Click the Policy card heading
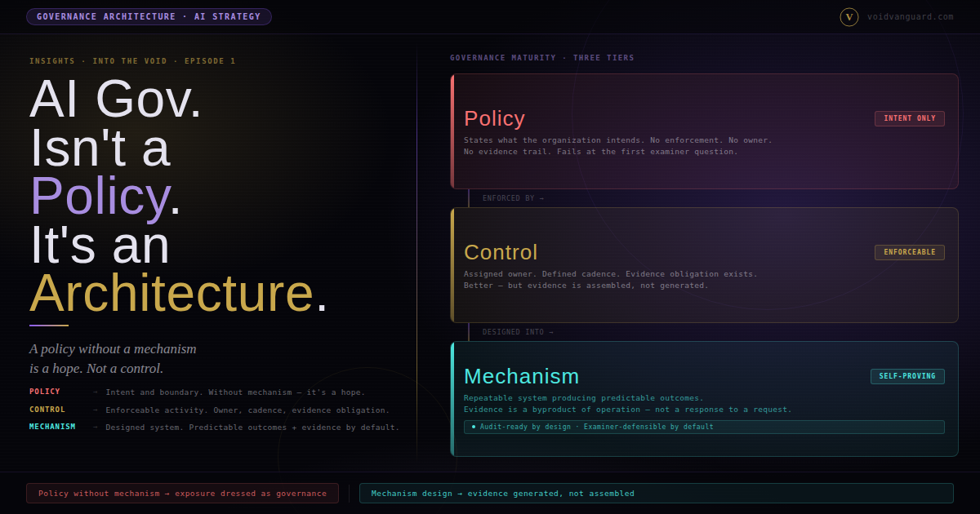This screenshot has width=980, height=514. (494, 118)
